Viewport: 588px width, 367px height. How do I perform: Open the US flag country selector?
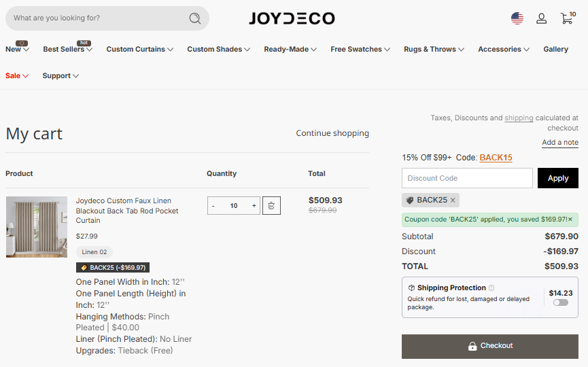517,18
